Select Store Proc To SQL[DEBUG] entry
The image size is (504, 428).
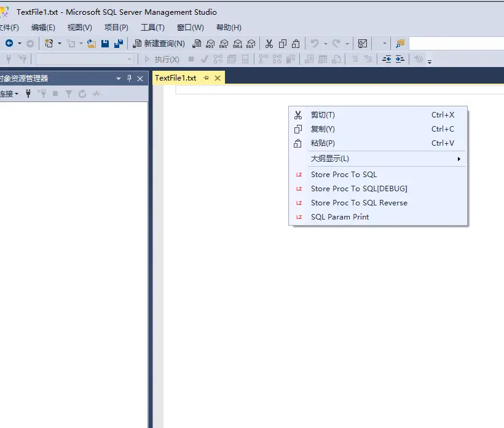[x=377, y=189]
